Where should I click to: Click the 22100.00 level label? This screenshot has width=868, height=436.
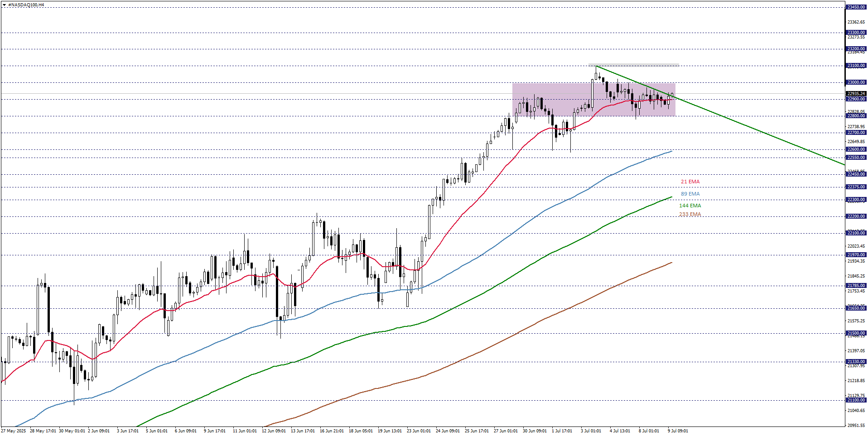point(856,233)
